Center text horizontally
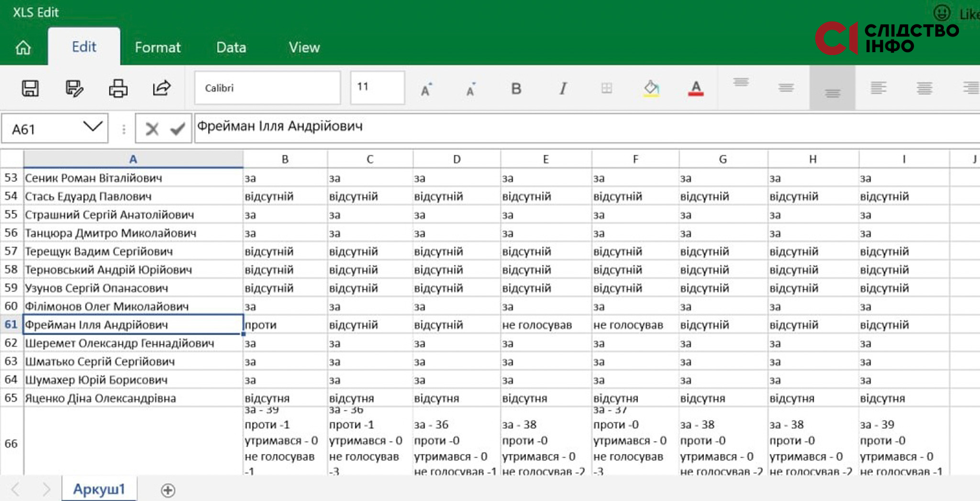 point(924,88)
